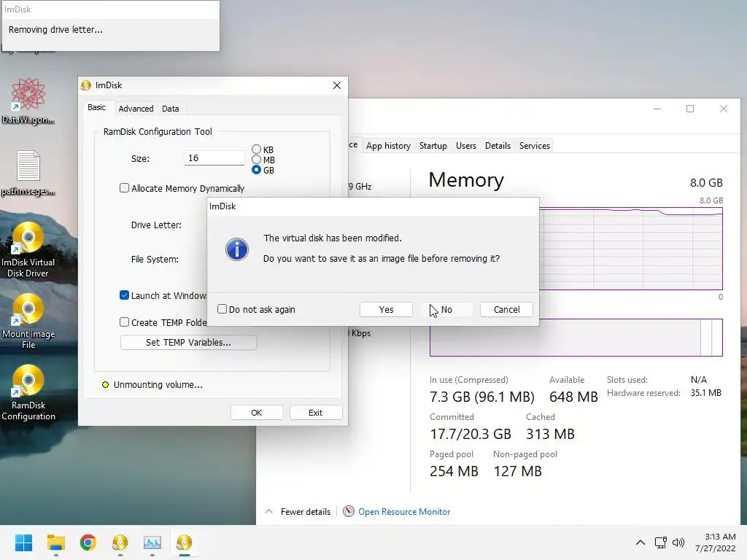Open the pathmseges text file icon
The width and height of the screenshot is (747, 560).
tap(28, 172)
